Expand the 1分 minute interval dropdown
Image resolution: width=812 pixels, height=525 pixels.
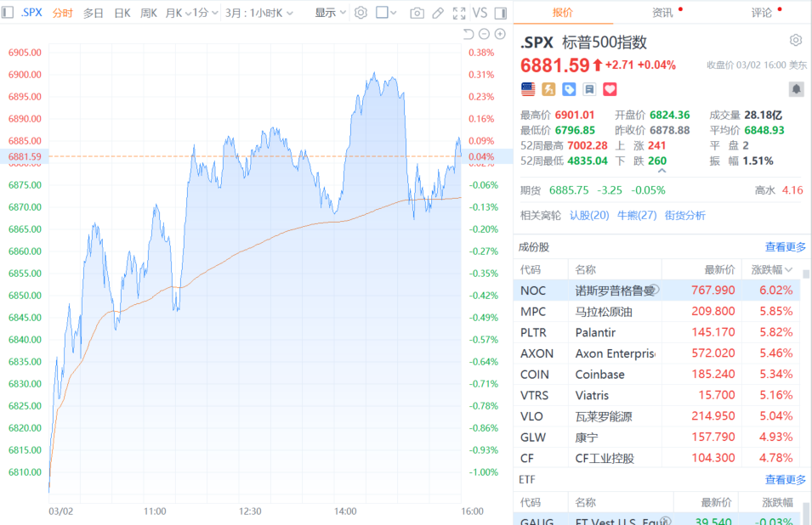coord(205,13)
